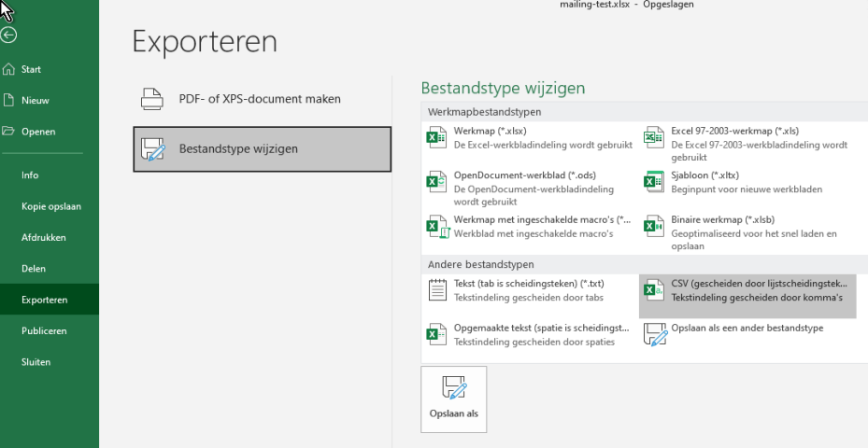This screenshot has width=868, height=448.
Task: Click the Andere bestandstypen section header
Action: point(480,264)
